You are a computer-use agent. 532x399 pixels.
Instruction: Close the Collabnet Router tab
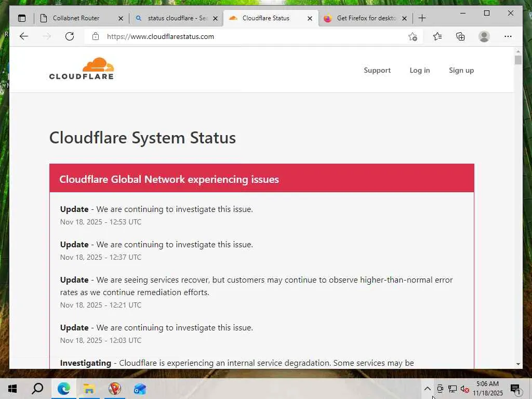pyautogui.click(x=121, y=19)
